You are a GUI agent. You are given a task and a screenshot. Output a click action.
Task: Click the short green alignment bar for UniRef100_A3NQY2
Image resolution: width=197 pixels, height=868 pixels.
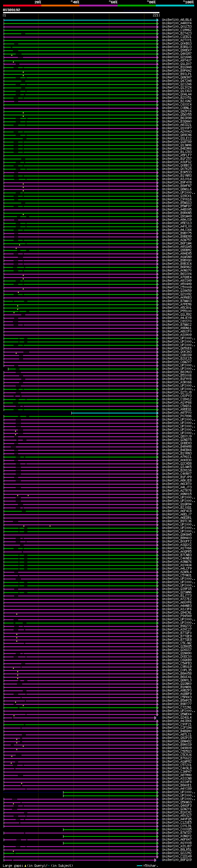111,836
